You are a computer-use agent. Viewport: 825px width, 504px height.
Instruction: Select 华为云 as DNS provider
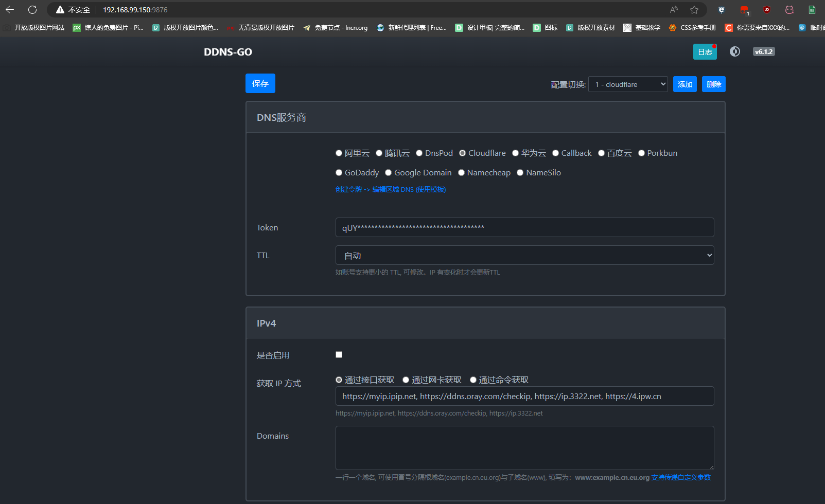coord(515,153)
